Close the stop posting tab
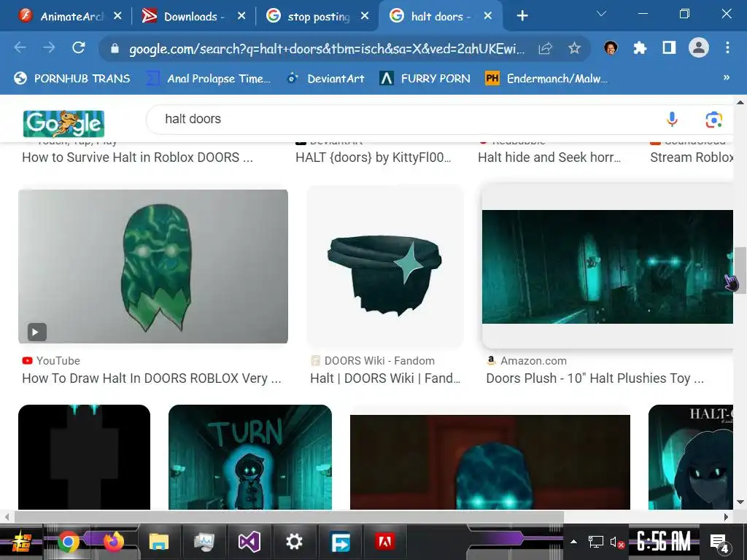The height and width of the screenshot is (560, 747). 365,16
